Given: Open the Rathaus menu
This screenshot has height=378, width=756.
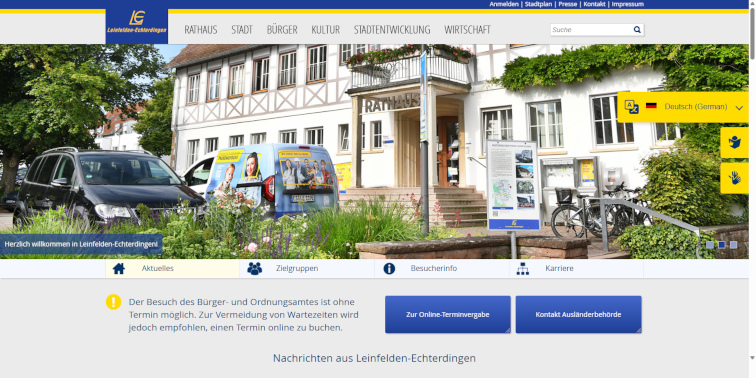Looking at the screenshot, I should tap(201, 30).
